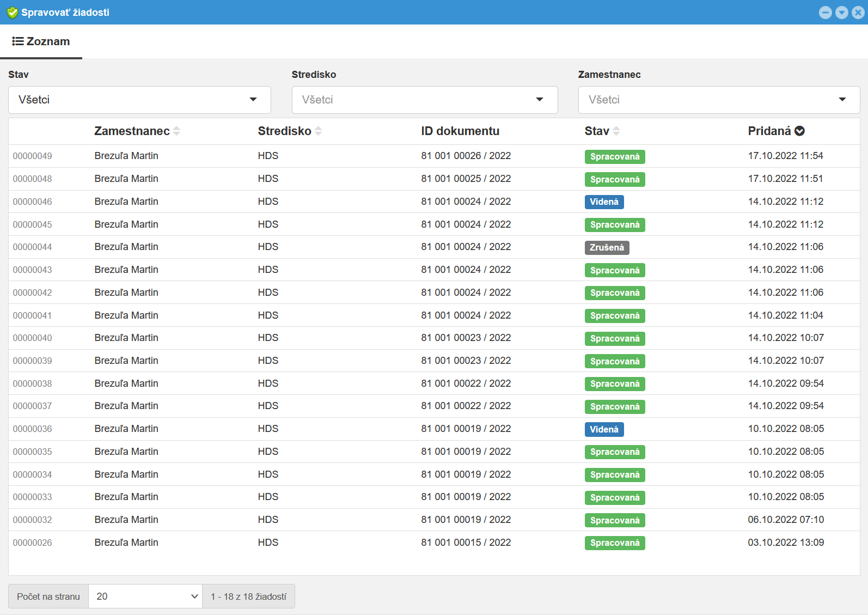Click the list icon beside Zoznam
Image resolution: width=868 pixels, height=615 pixels.
click(x=18, y=41)
